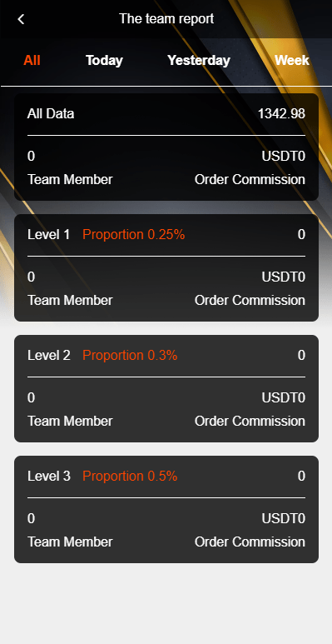
Task: Click the Proportion 0.5% label
Action: [130, 476]
